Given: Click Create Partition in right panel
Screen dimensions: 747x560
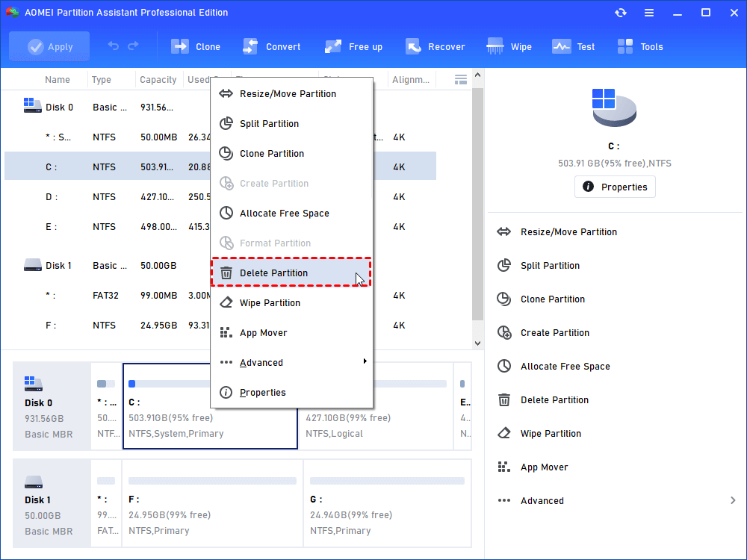Looking at the screenshot, I should coord(554,333).
